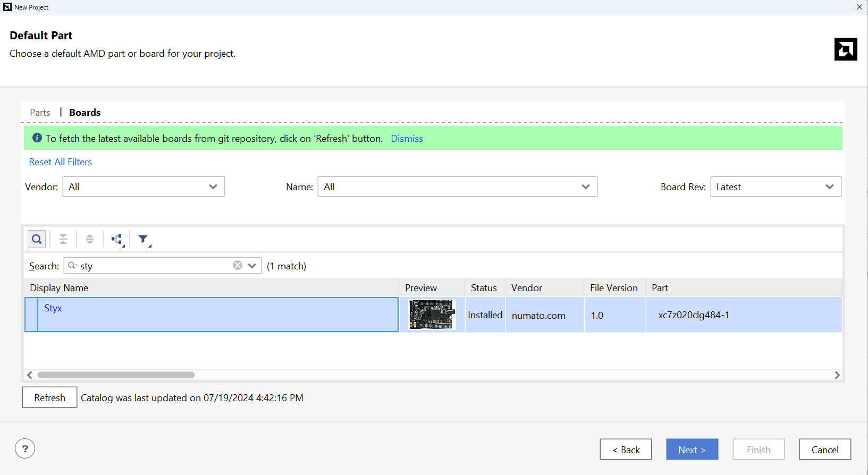Toggle the search magnifier toolbar icon
The height and width of the screenshot is (475, 868).
(37, 239)
